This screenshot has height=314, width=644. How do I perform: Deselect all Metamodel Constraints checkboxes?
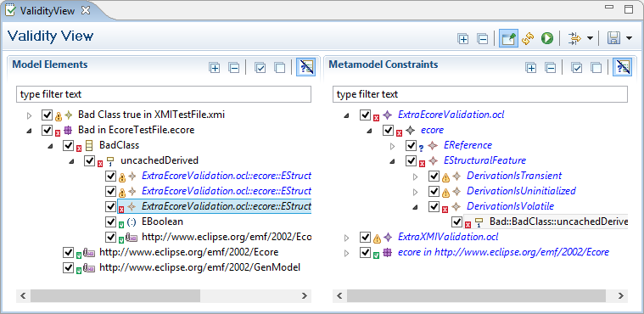pos(596,67)
